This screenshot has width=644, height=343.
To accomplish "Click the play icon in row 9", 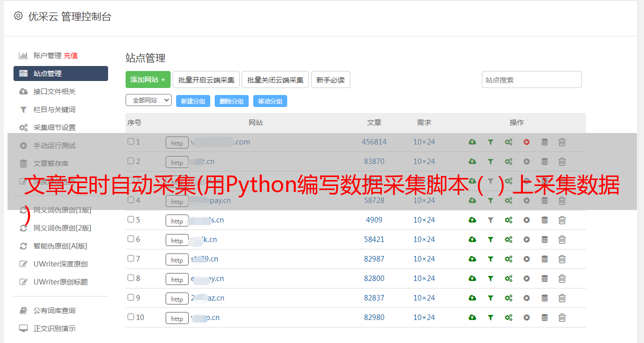I will [526, 298].
